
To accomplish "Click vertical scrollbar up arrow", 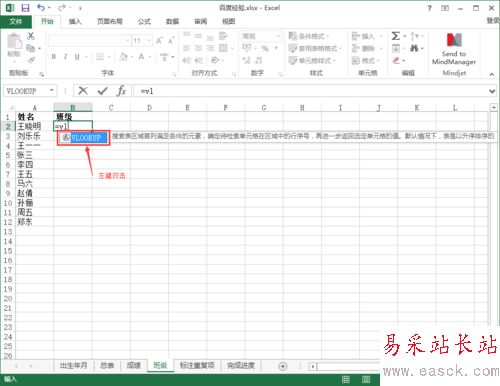I will click(494, 107).
